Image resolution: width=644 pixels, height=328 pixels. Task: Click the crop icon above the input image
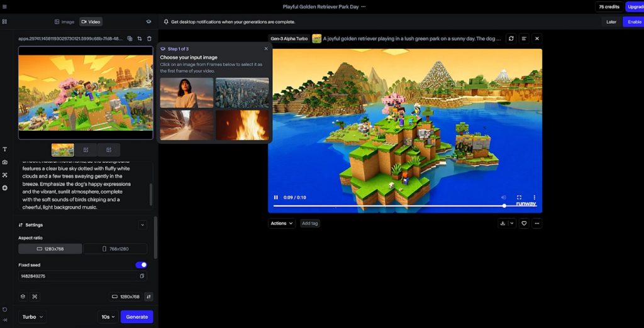tap(139, 38)
